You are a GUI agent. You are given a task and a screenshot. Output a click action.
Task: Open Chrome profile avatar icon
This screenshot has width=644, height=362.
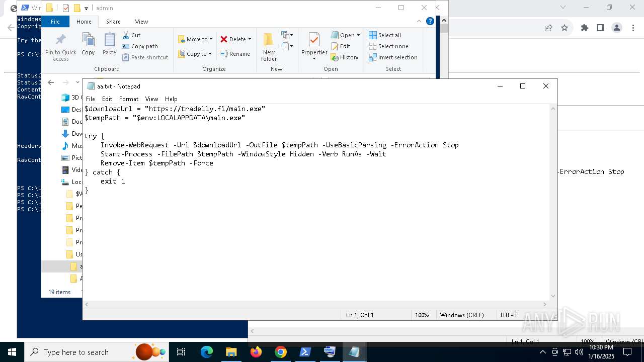[617, 28]
